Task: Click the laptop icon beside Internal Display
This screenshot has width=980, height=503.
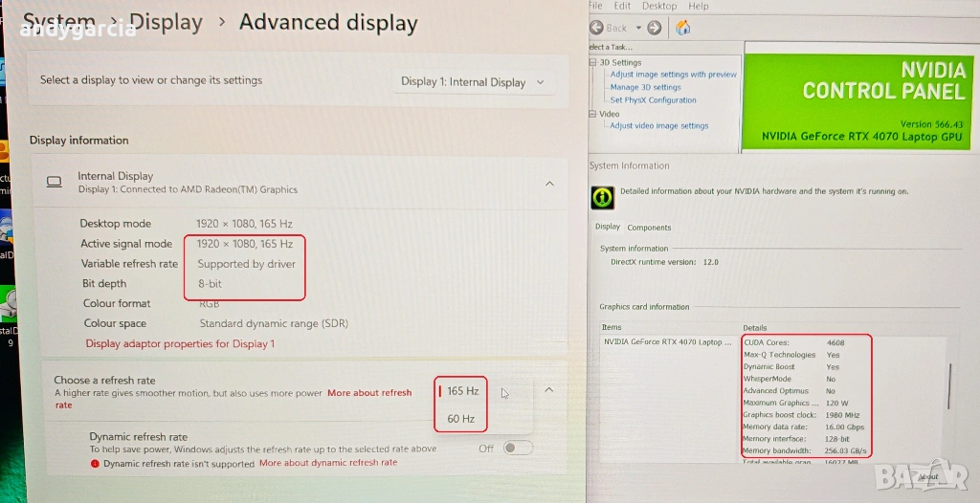Action: click(x=55, y=182)
